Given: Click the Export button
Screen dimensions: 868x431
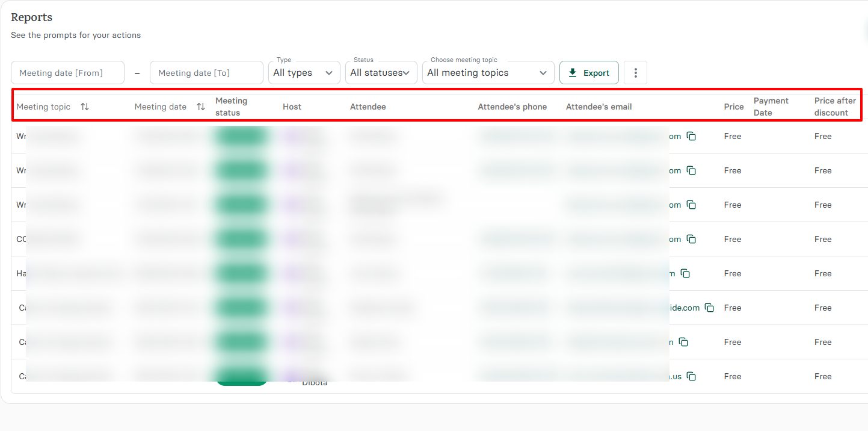Looking at the screenshot, I should coord(589,72).
